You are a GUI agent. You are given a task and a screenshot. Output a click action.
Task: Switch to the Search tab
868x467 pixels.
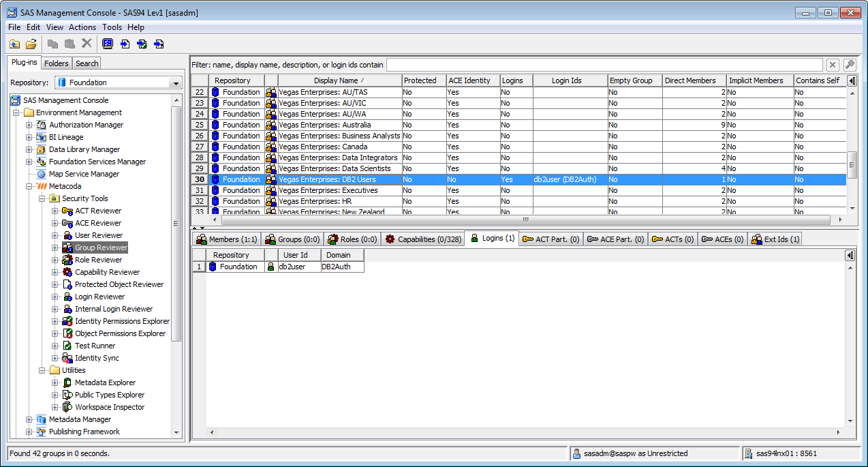click(x=87, y=63)
